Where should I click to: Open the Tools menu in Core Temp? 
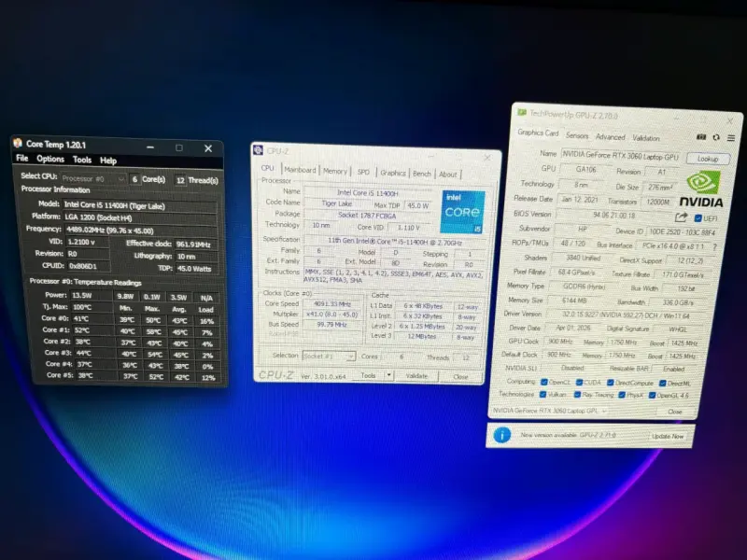[x=82, y=160]
